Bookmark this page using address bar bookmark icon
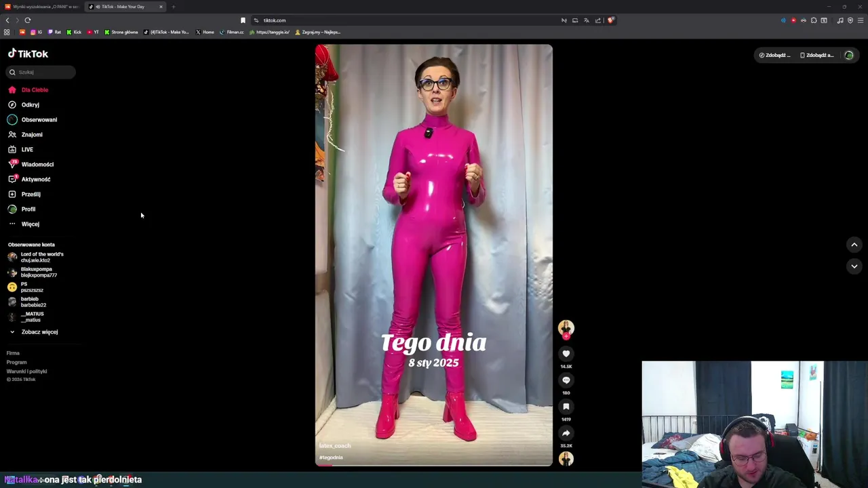Viewport: 868px width, 488px height. pos(243,20)
